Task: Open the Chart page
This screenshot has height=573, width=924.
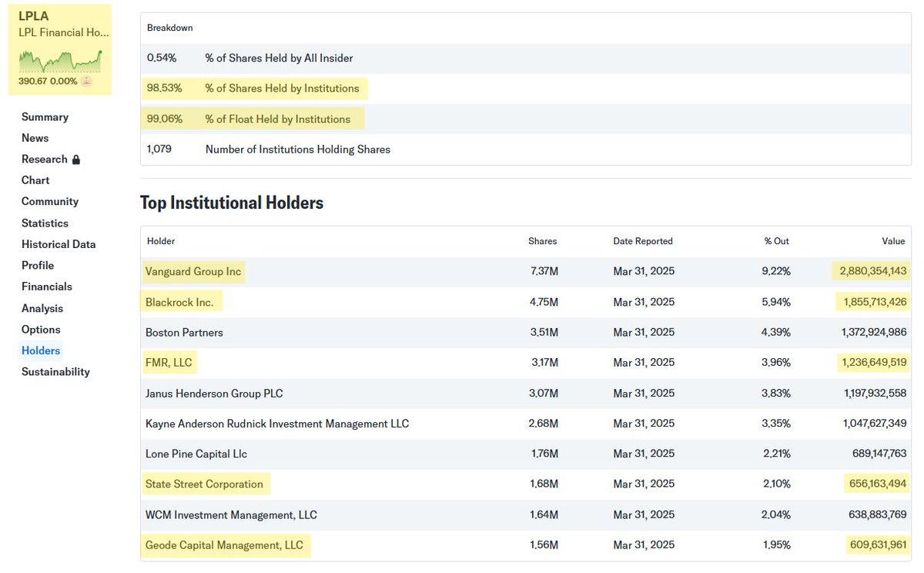Action: click(35, 180)
